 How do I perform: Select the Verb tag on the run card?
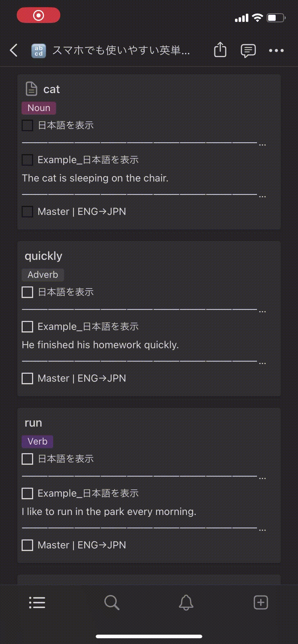[37, 442]
